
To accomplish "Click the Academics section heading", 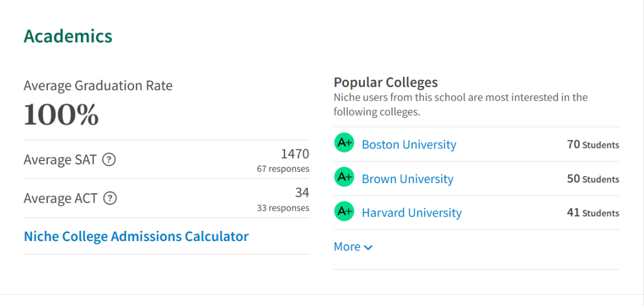I will coord(68,36).
